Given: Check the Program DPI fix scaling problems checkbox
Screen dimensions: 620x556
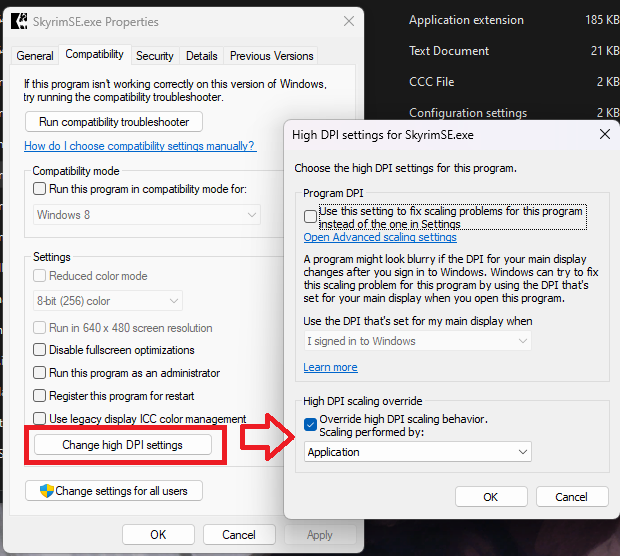Looking at the screenshot, I should click(310, 217).
